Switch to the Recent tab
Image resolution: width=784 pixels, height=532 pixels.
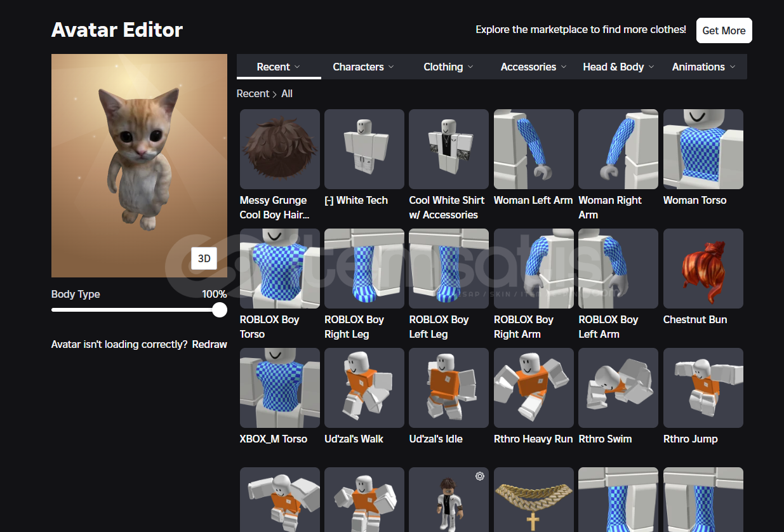[279, 67]
